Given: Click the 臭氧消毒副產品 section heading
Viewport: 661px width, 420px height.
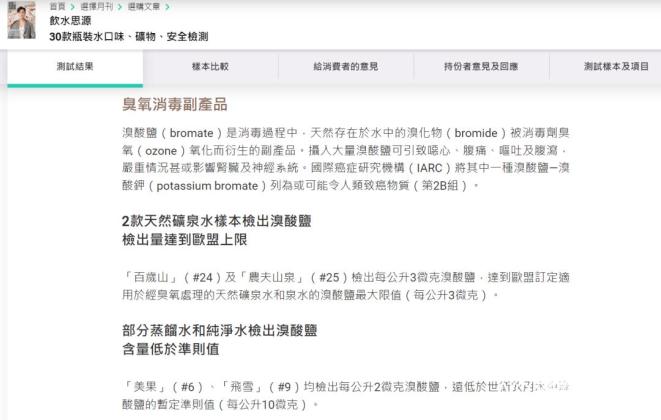Looking at the screenshot, I should [175, 105].
